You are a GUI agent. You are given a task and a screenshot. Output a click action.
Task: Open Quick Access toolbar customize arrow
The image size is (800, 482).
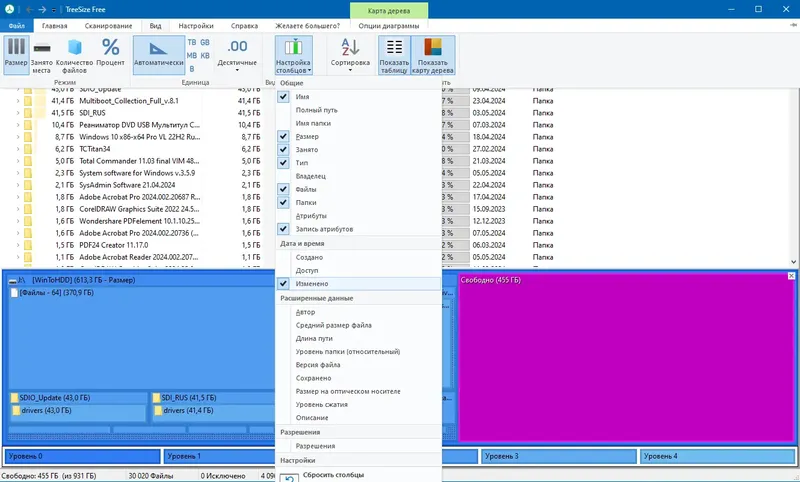[54, 10]
